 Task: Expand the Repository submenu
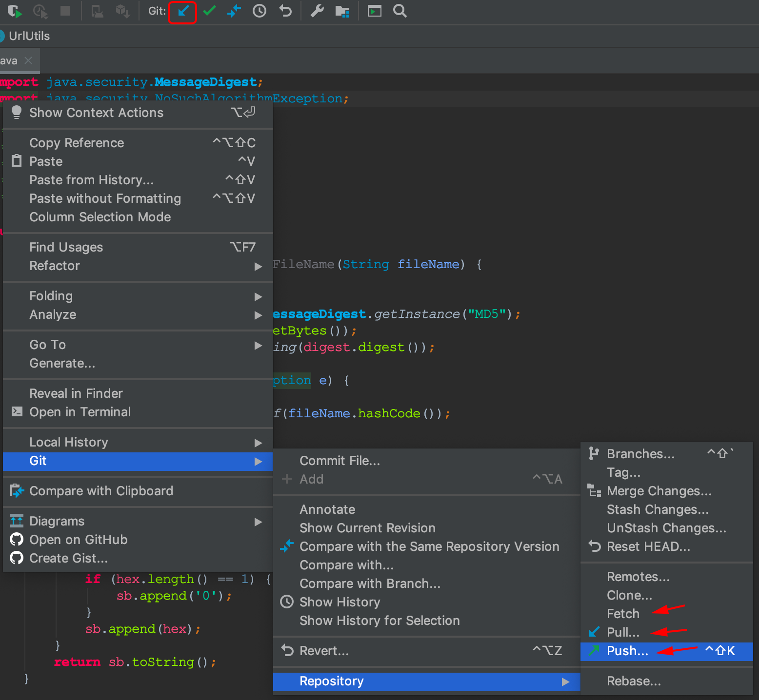[x=426, y=681]
